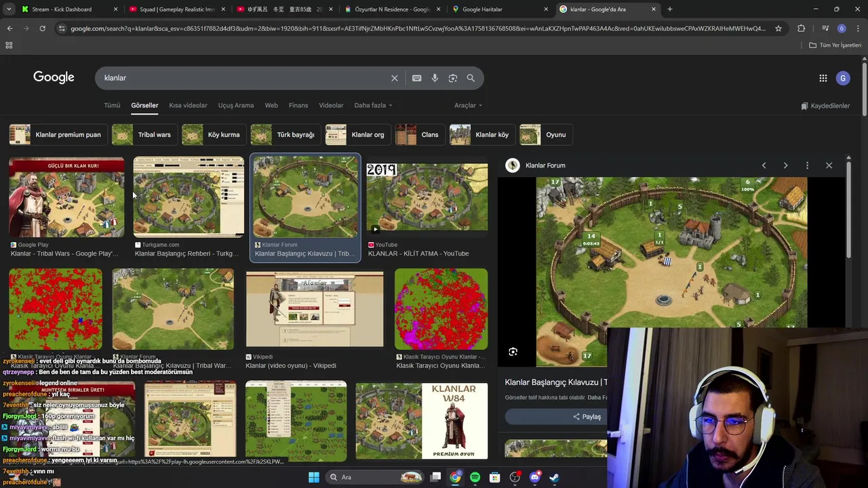Select the Klanlar org filter chip
The width and height of the screenshot is (868, 488).
coord(357,135)
